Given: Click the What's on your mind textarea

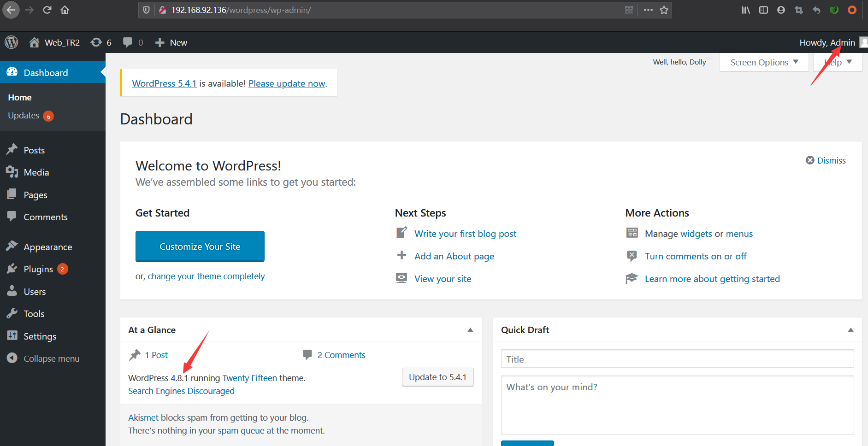Looking at the screenshot, I should coord(677,405).
